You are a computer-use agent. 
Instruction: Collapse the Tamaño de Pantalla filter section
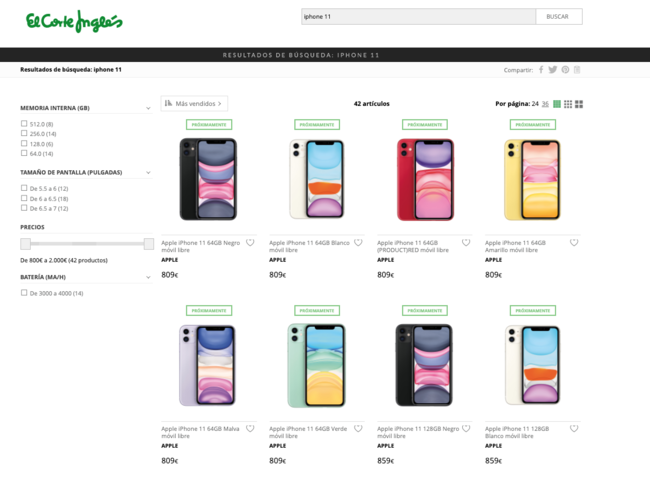click(x=148, y=173)
